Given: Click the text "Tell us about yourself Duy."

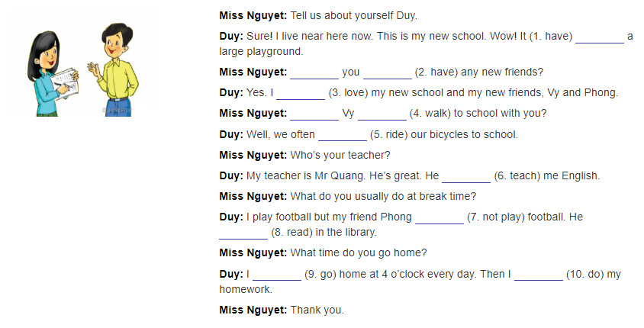Looking at the screenshot, I should click(353, 16).
